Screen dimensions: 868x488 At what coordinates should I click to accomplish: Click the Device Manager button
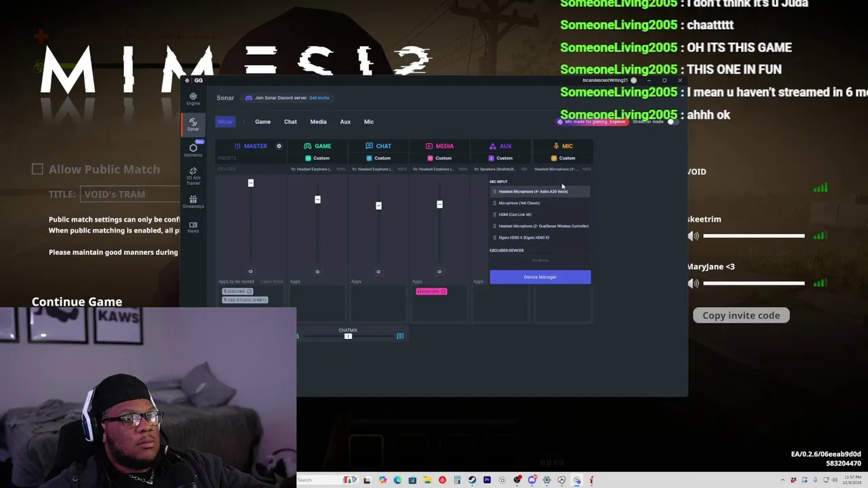click(540, 277)
